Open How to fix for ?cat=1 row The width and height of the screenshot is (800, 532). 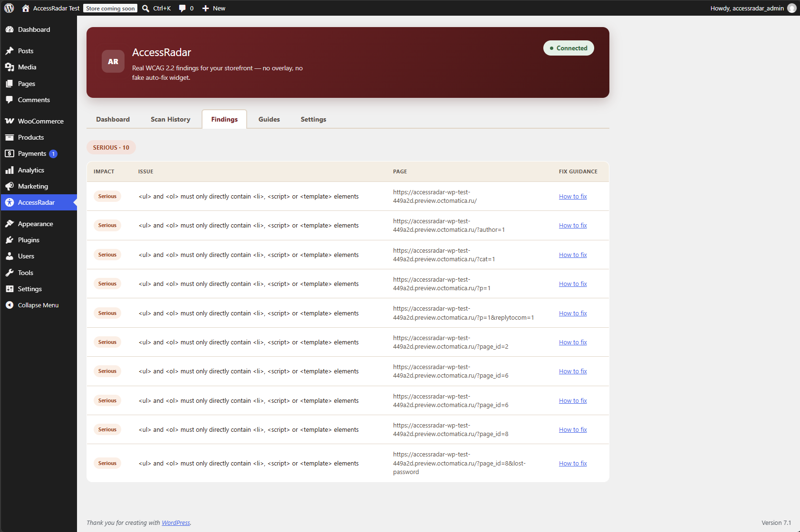click(573, 255)
